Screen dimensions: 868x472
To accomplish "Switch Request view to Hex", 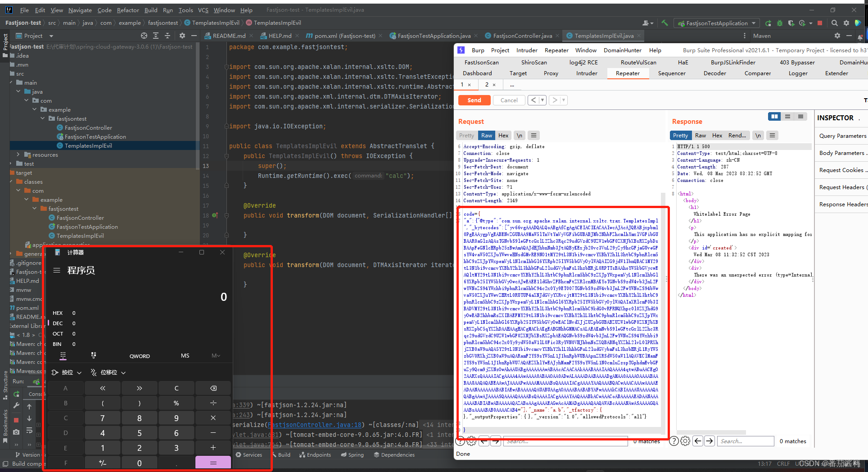I will (x=503, y=135).
